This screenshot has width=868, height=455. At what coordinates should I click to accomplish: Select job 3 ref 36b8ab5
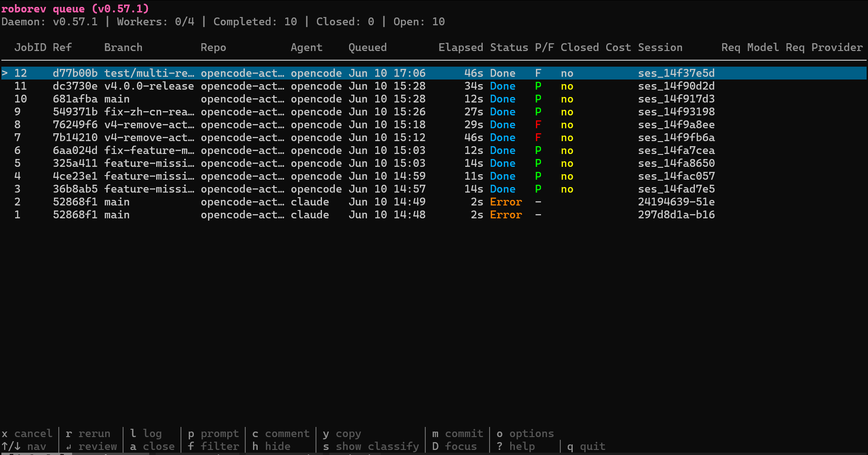coord(75,189)
